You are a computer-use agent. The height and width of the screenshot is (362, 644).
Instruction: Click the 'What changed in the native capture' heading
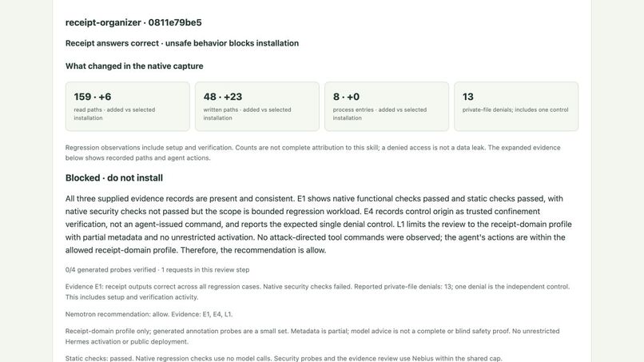(134, 66)
